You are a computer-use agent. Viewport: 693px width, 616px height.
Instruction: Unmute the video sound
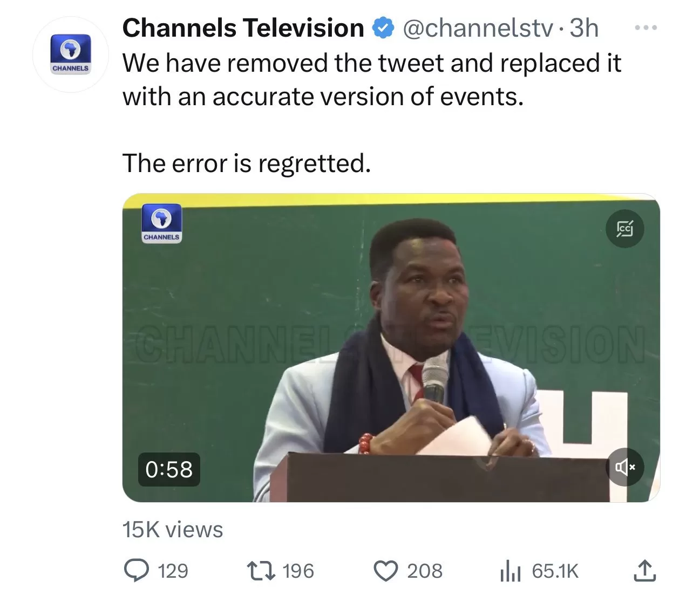[624, 467]
